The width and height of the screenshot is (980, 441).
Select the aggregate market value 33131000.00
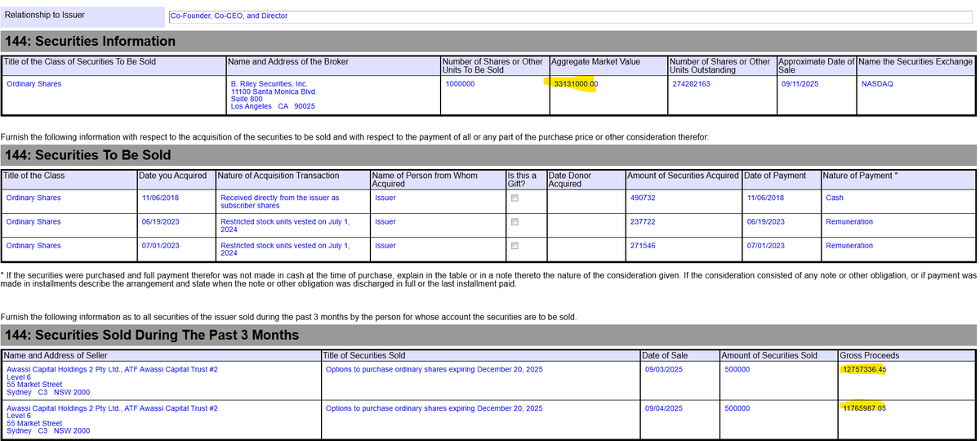point(576,84)
